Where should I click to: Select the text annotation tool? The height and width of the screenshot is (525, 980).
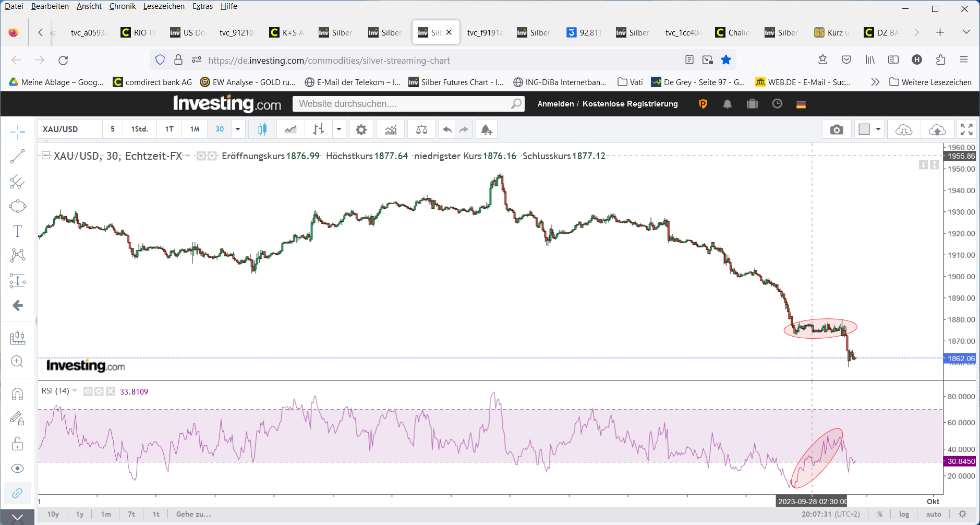tap(17, 231)
